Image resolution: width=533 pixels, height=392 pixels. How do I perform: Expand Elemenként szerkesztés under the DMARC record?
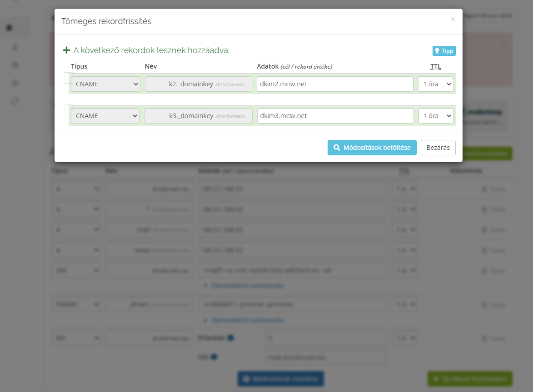pyautogui.click(x=244, y=320)
